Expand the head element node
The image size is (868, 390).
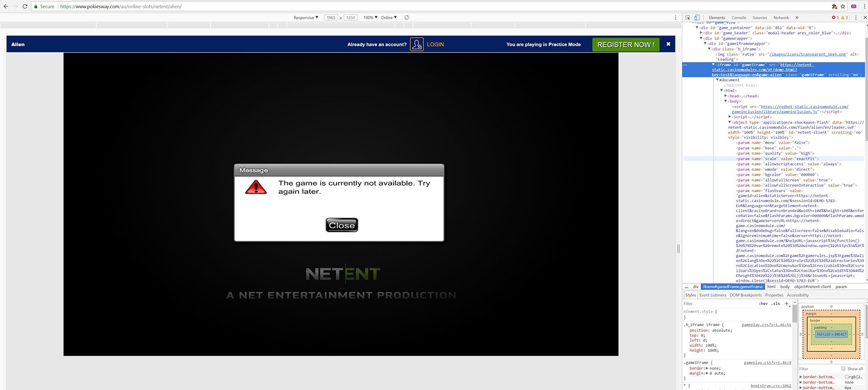tap(726, 96)
